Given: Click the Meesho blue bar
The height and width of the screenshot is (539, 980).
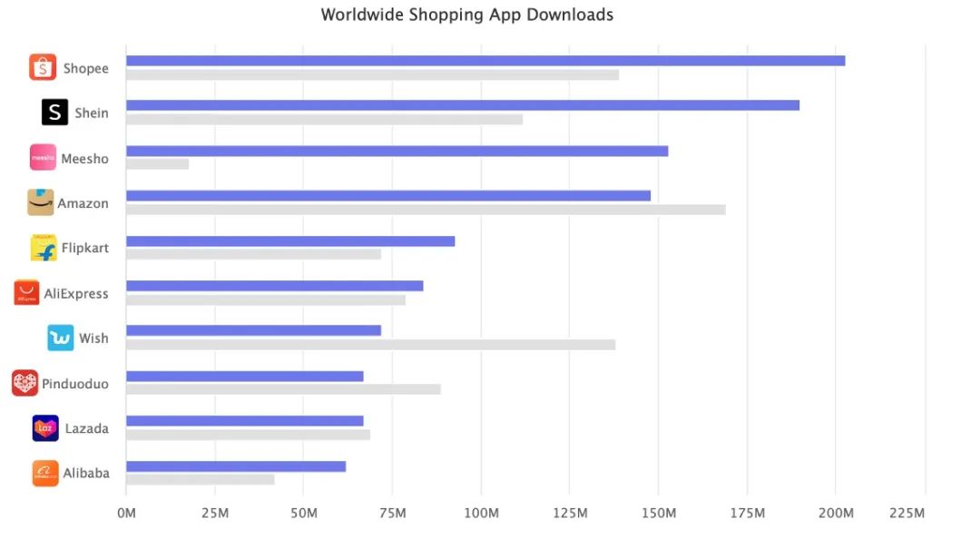Looking at the screenshot, I should click(397, 151).
